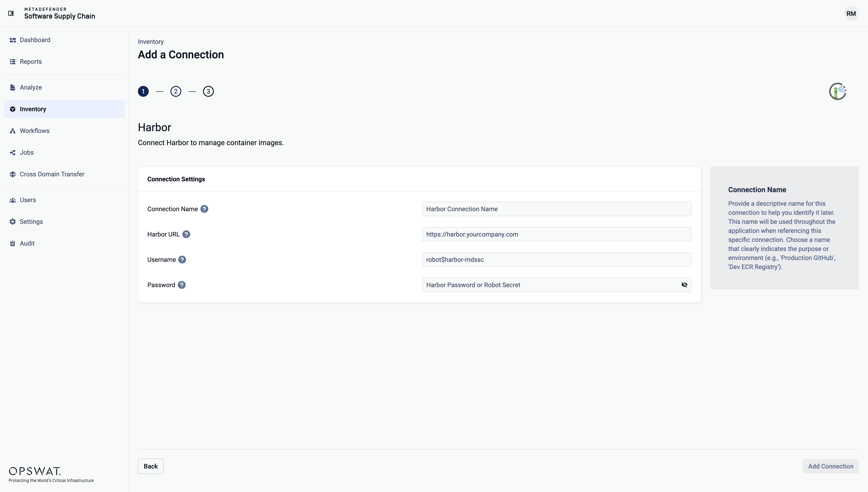Click the Settings gear icon
The height and width of the screenshot is (492, 868).
12,222
